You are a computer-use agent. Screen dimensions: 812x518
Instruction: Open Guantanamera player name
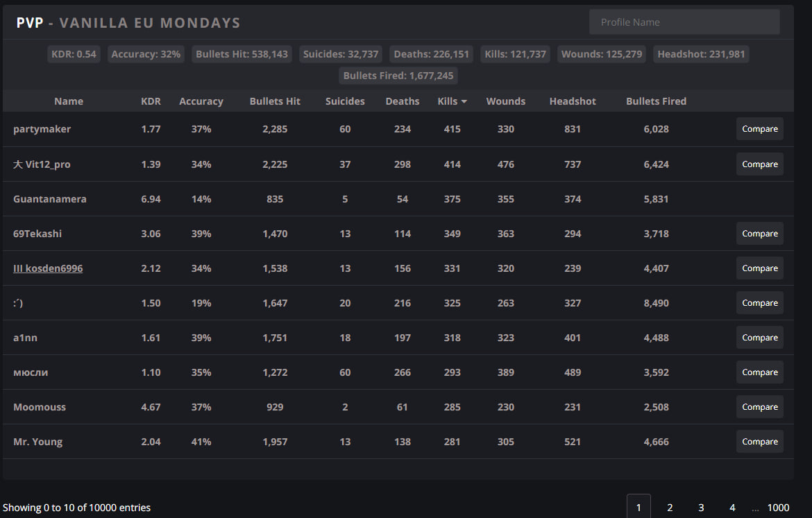point(50,199)
